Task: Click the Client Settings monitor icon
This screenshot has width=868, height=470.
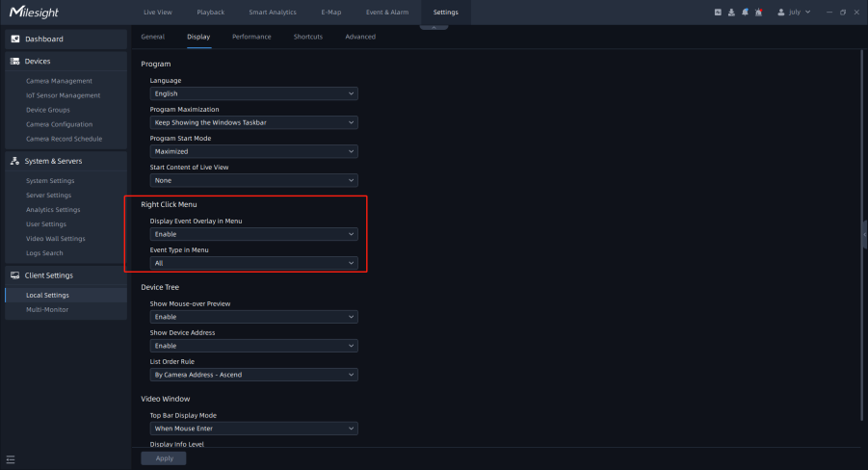Action: 15,275
